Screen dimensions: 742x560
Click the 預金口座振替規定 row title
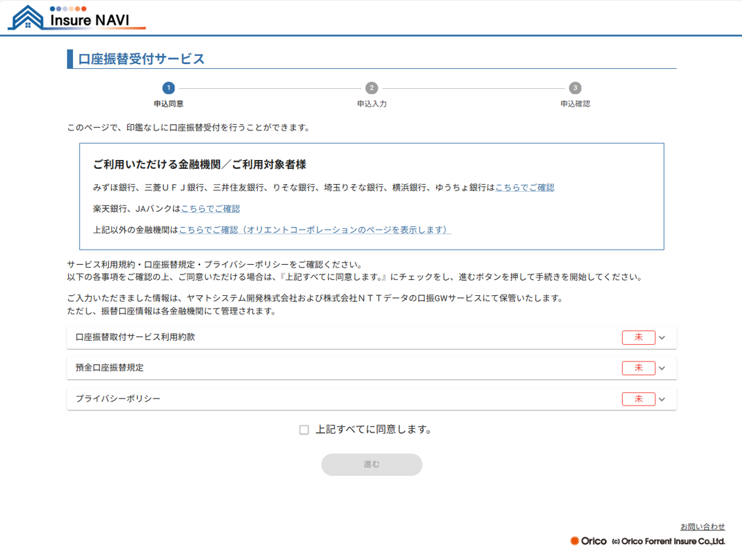click(x=110, y=368)
